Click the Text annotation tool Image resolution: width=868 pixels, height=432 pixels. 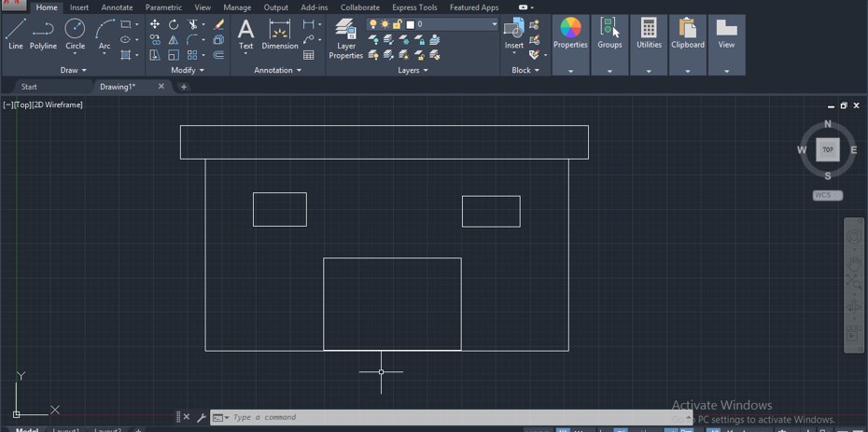245,35
